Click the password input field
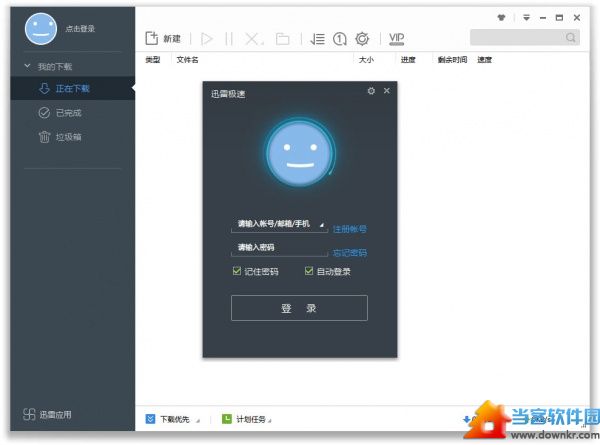 pyautogui.click(x=278, y=247)
